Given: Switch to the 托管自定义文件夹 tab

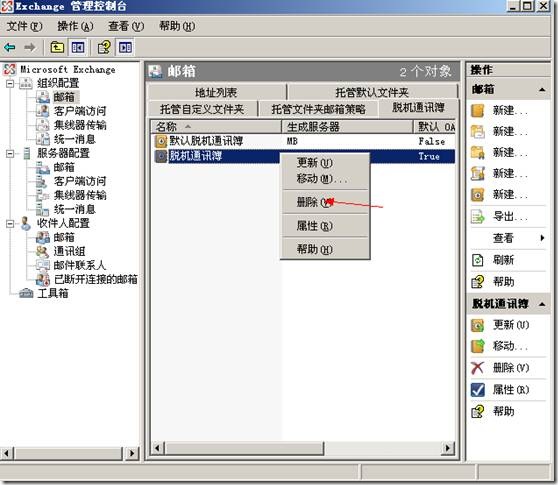Looking at the screenshot, I should [202, 109].
